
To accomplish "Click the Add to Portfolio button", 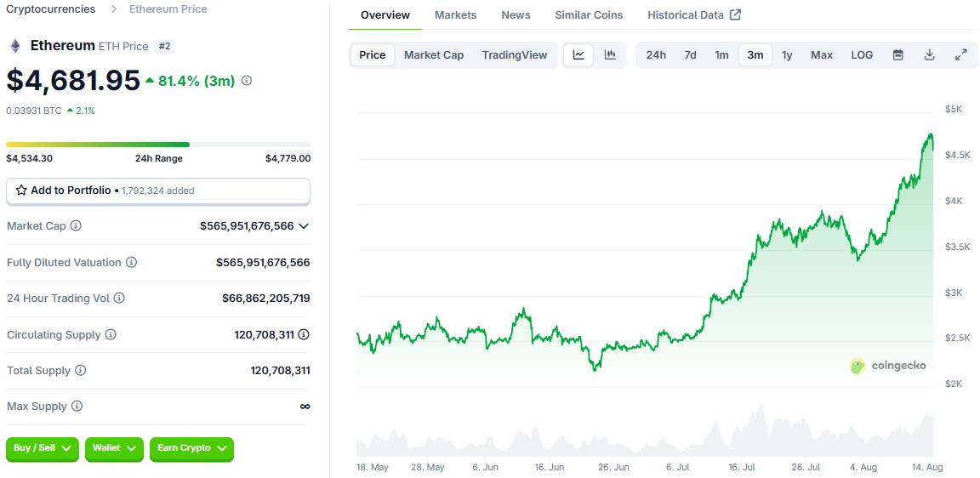I will coord(158,191).
